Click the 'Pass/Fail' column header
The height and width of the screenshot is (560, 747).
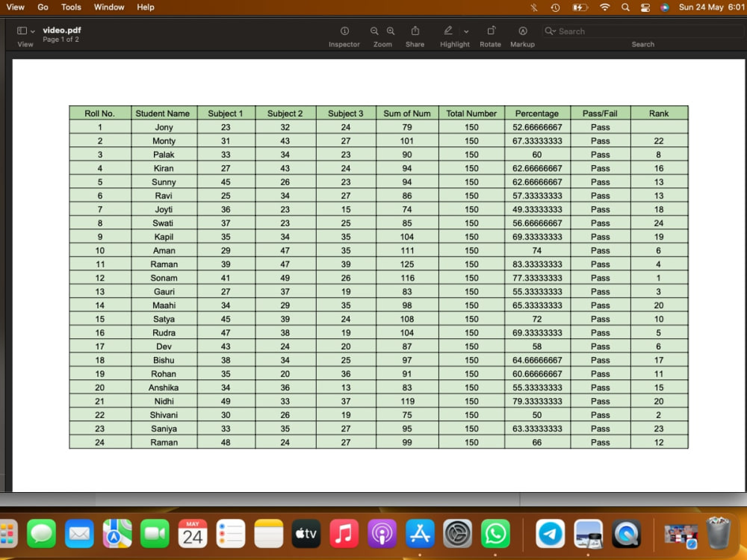coord(600,113)
